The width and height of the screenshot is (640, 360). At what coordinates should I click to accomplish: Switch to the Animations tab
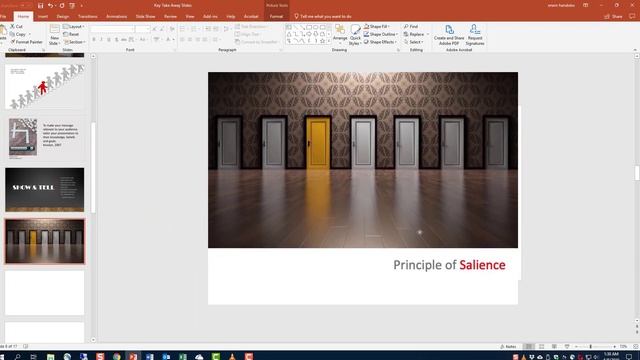(116, 16)
